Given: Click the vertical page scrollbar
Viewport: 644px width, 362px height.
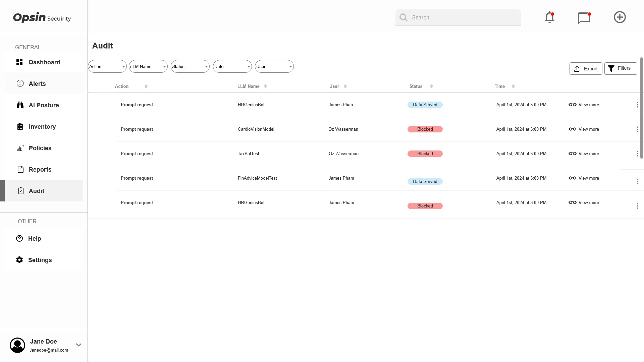Looking at the screenshot, I should coord(641,108).
